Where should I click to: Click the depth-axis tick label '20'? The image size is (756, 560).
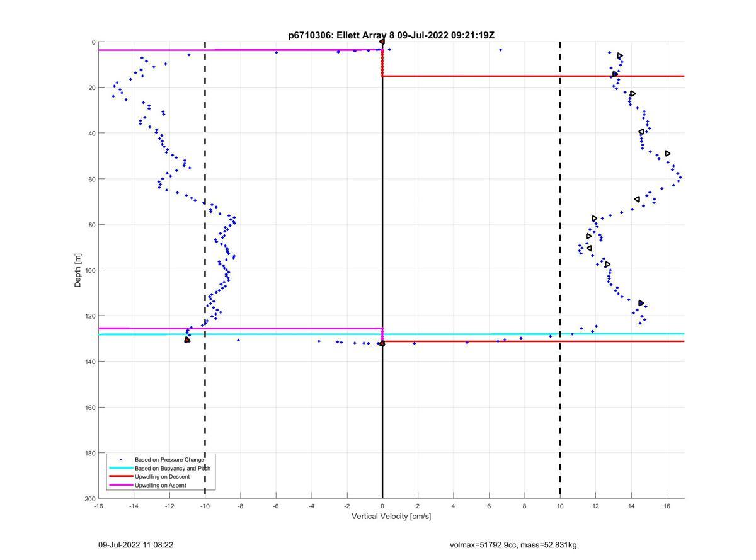pyautogui.click(x=92, y=88)
